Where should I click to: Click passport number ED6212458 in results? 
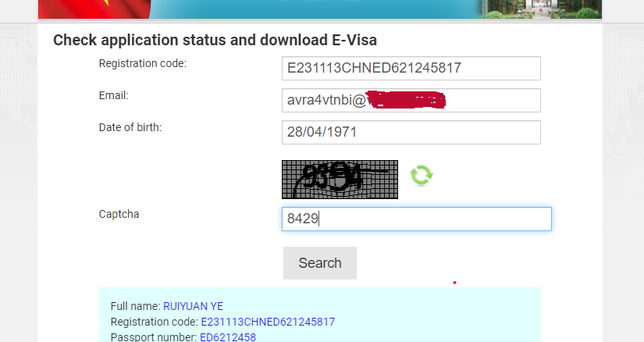click(228, 337)
